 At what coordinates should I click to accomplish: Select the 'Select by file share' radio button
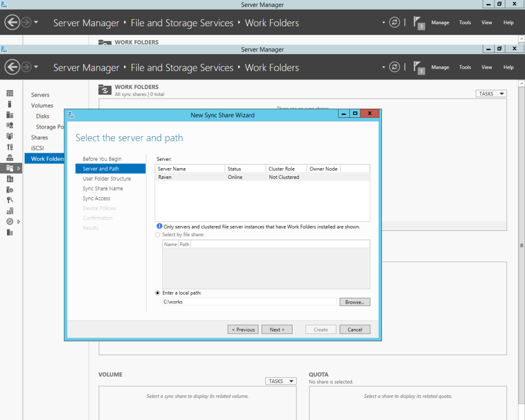[x=157, y=235]
